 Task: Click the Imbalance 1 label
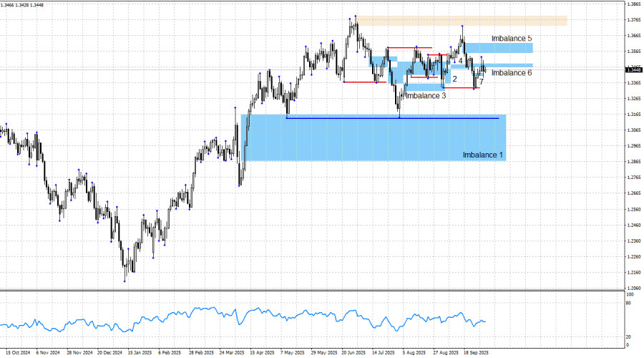point(482,155)
